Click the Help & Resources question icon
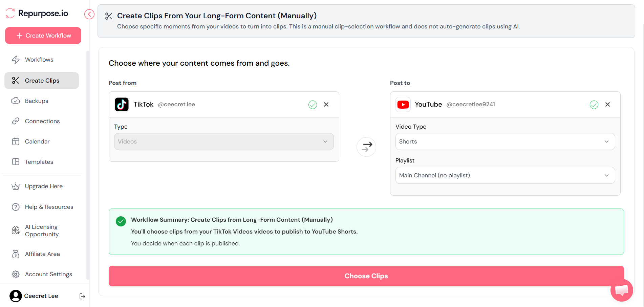This screenshot has width=644, height=307. pyautogui.click(x=16, y=207)
